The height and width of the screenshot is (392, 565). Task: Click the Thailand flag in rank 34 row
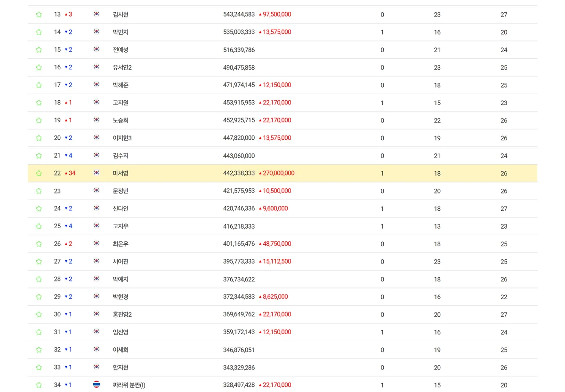pyautogui.click(x=97, y=384)
